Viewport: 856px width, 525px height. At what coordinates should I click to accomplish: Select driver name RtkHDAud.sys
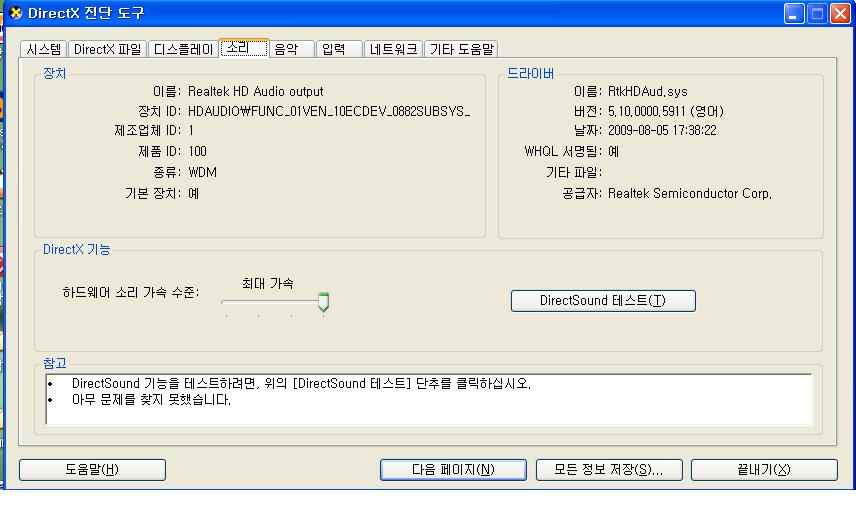(647, 91)
